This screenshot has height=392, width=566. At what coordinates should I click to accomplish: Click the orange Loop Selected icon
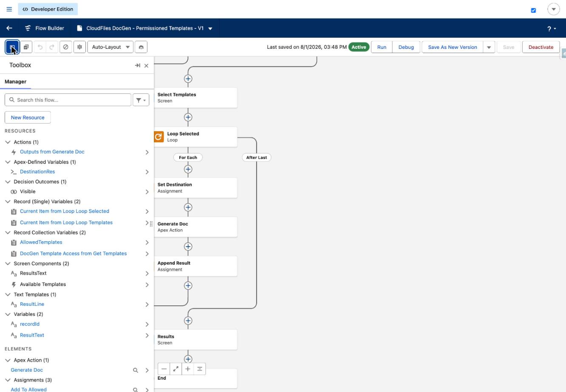159,137
